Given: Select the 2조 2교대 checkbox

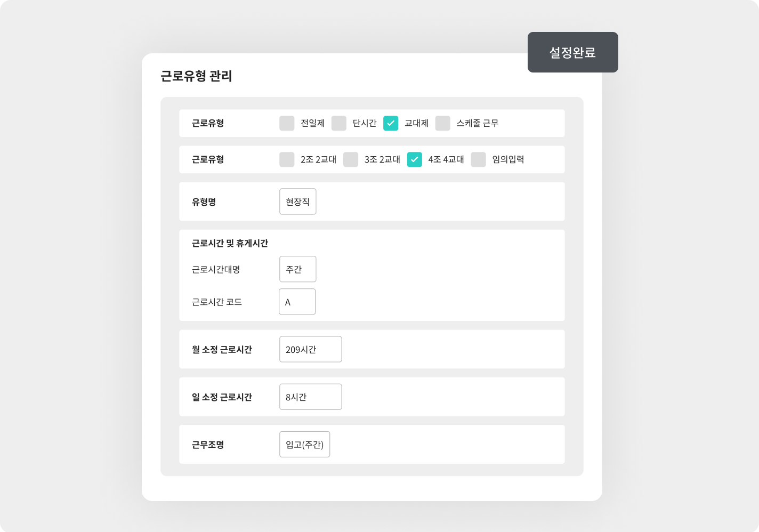Looking at the screenshot, I should 287,159.
